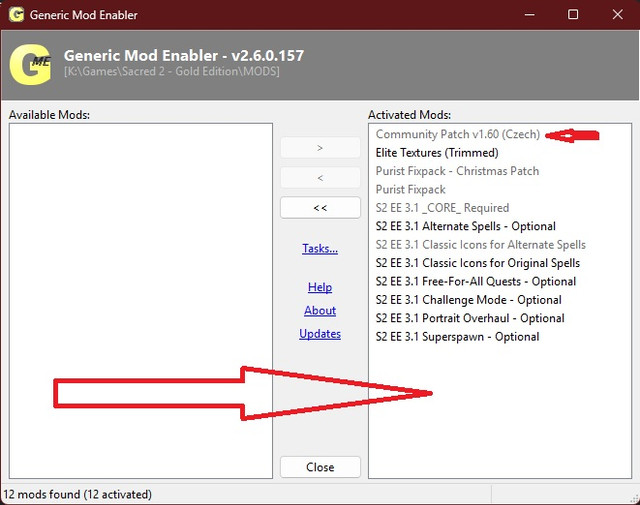Open the About link
Screen dimensions: 640x505
pos(320,310)
